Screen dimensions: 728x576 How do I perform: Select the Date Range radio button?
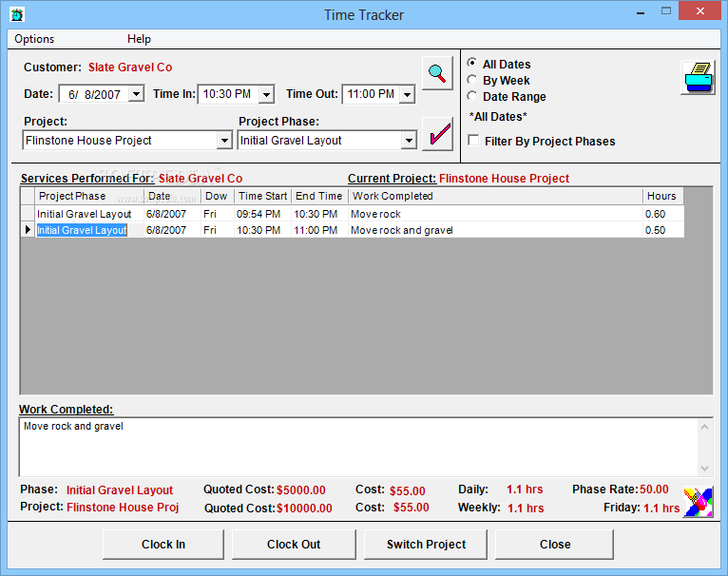click(472, 96)
